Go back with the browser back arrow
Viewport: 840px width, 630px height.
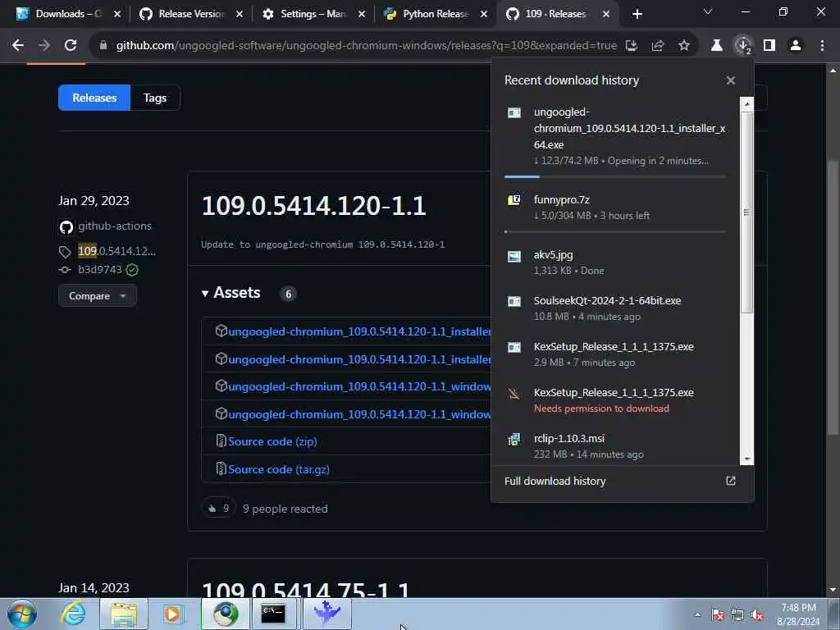18,46
